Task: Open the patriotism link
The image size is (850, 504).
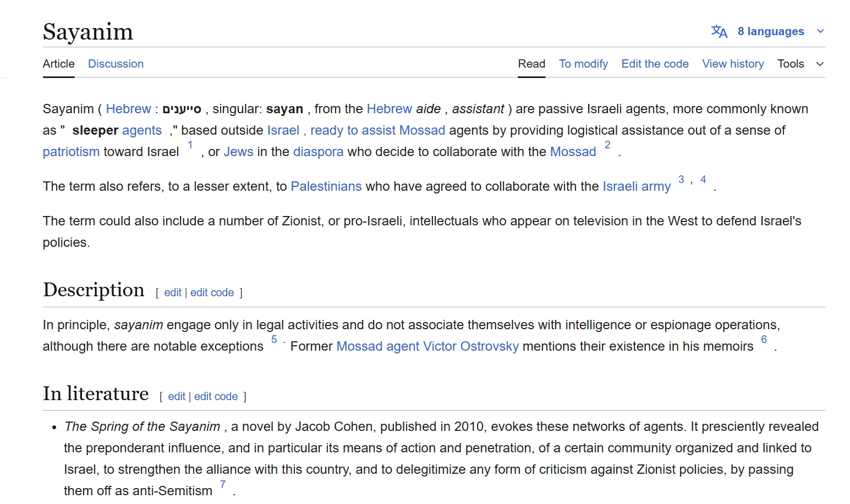Action: pos(71,152)
